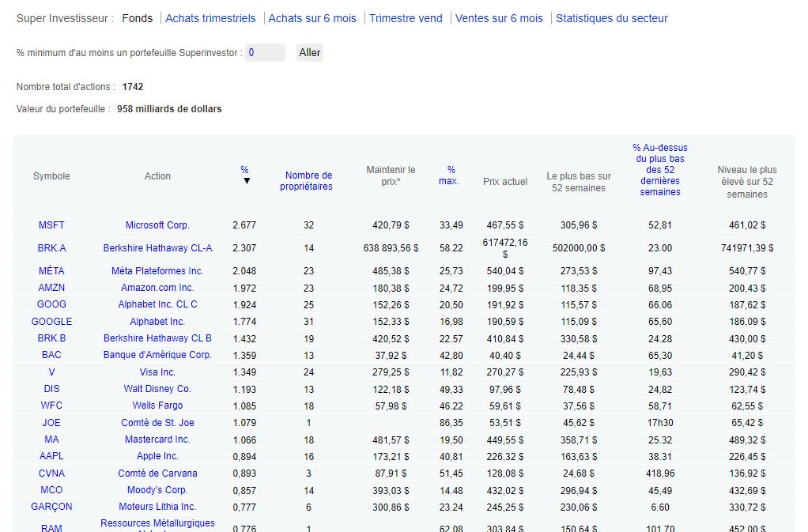Select the Fonds tab
The height and width of the screenshot is (532, 808).
point(137,17)
